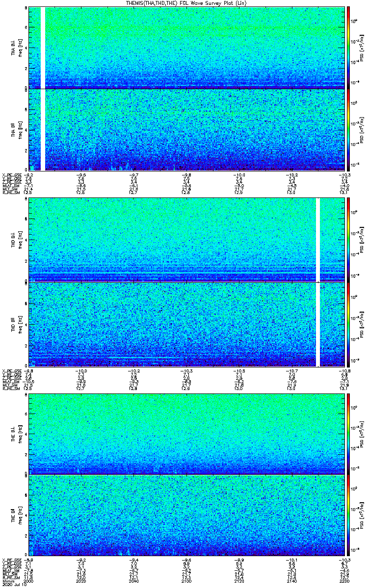This screenshot has width=368, height=588.
Task: Click the 2140 time tick label
Action: 292,581
